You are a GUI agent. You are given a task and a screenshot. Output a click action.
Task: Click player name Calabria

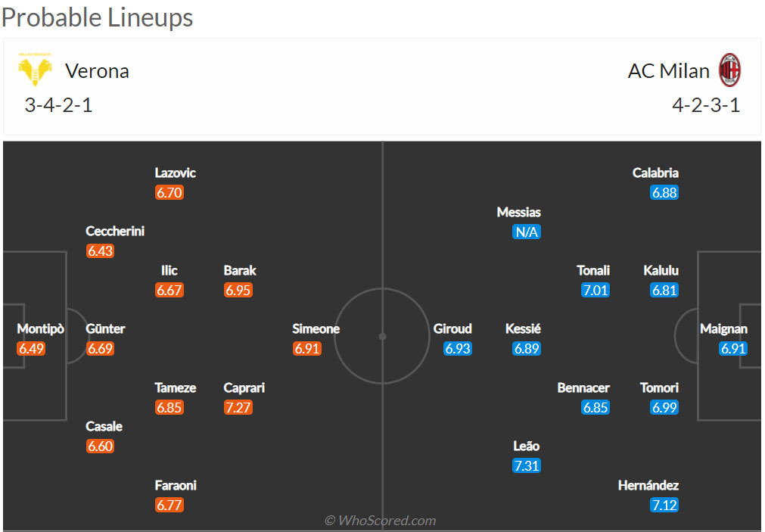[655, 173]
